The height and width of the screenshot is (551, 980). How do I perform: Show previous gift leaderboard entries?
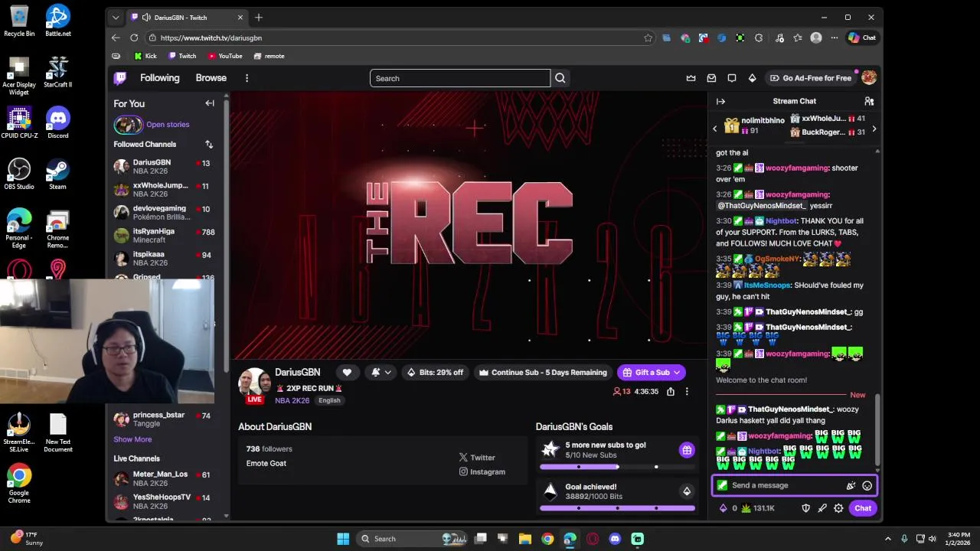click(x=715, y=129)
